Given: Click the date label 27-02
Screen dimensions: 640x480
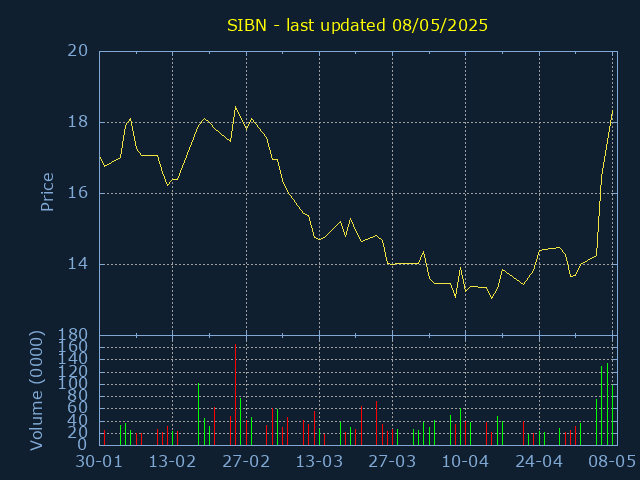Looking at the screenshot, I should 246,462.
